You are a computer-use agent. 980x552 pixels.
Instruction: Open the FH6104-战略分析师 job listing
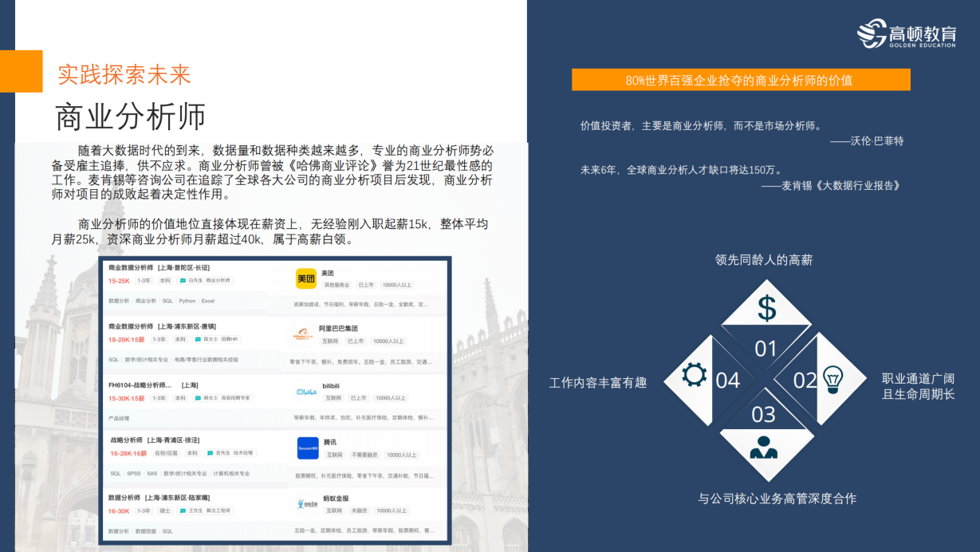tap(153, 385)
